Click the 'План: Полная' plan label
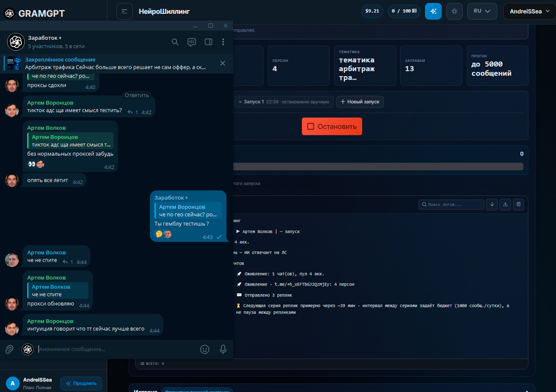Viewport: 556px width, 392px height. 37,388
